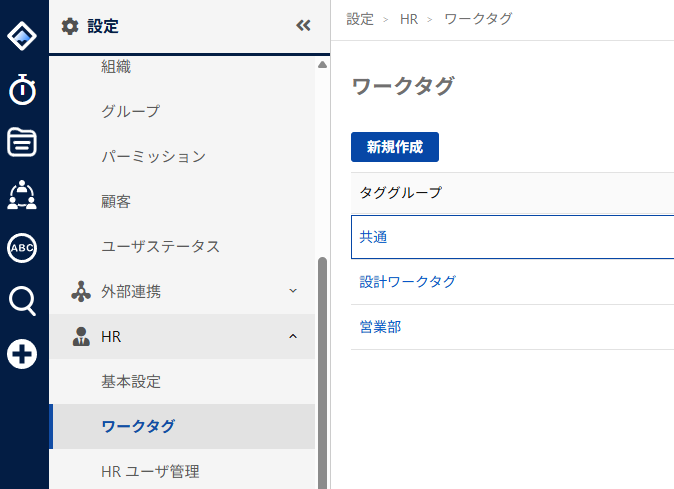Open the people organization icon in sidebar
This screenshot has width=674, height=489.
[x=22, y=195]
